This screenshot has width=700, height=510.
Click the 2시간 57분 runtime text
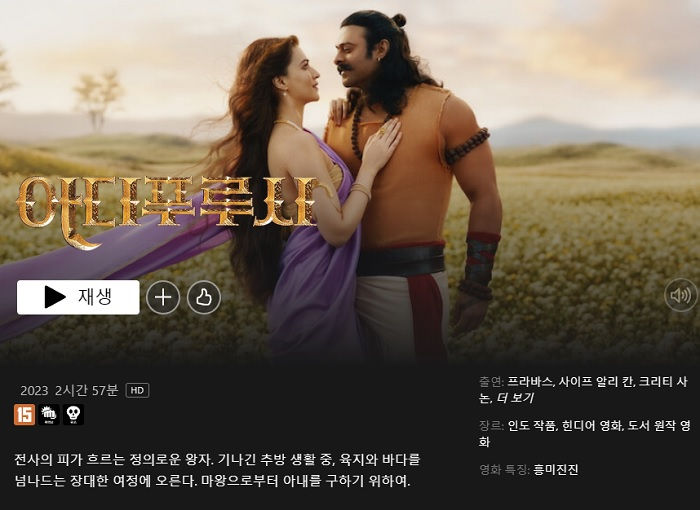[x=87, y=390]
